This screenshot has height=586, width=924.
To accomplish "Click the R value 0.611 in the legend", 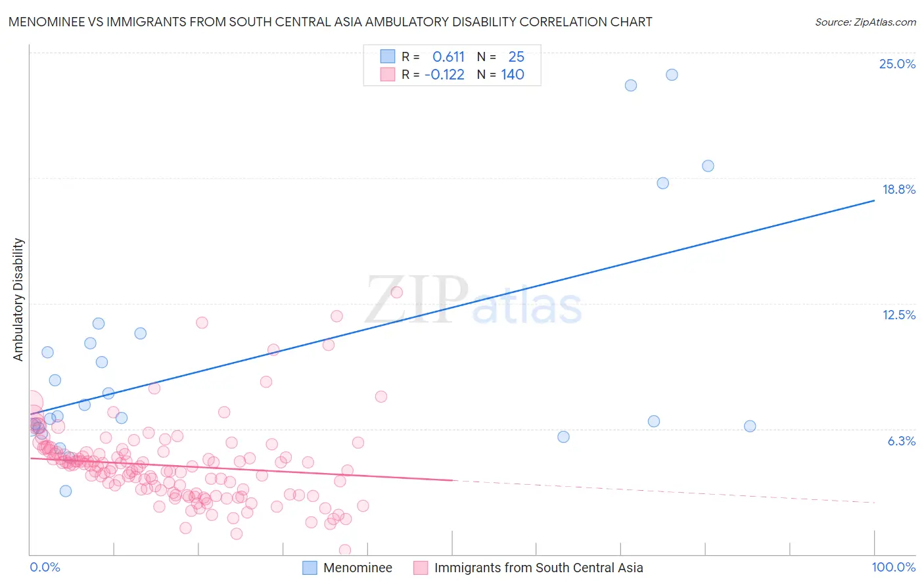I will (448, 56).
